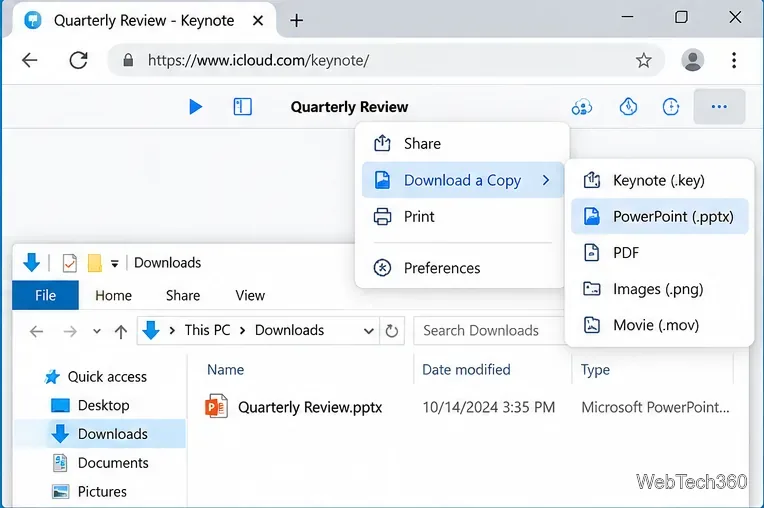Click This PC in the Explorer path
The width and height of the screenshot is (764, 508).
pyautogui.click(x=207, y=330)
